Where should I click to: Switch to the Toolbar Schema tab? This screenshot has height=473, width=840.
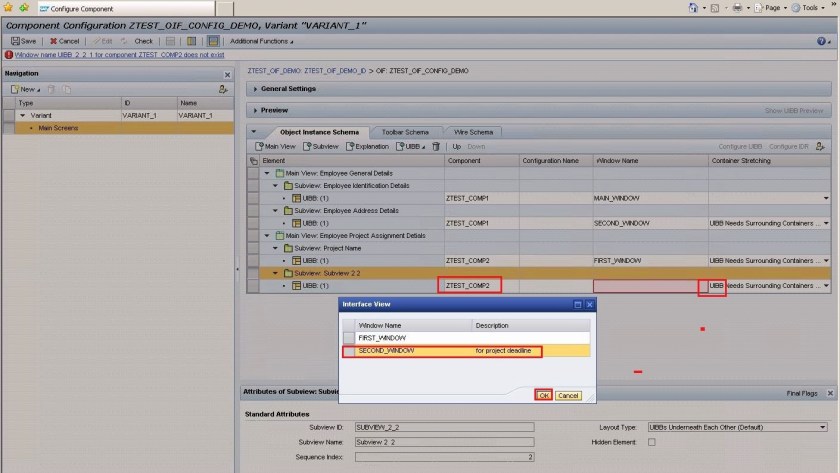pos(404,132)
